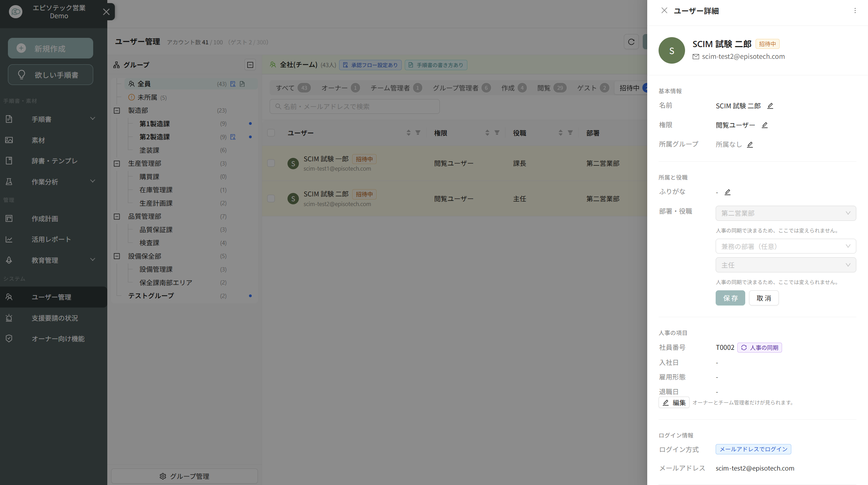The height and width of the screenshot is (485, 868).
Task: Filter the ユーザー column
Action: tap(418, 132)
